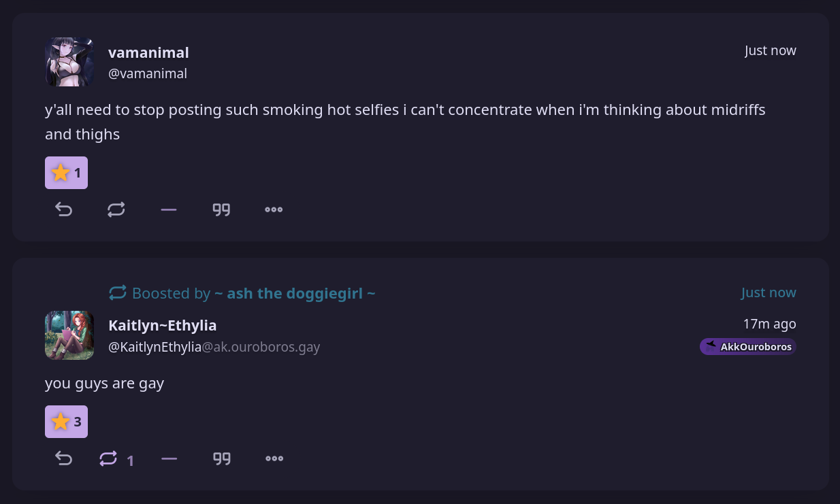Click the minus icon on Kaitlyn~Ethylia's post
Screen dimensions: 840x504
pos(169,458)
